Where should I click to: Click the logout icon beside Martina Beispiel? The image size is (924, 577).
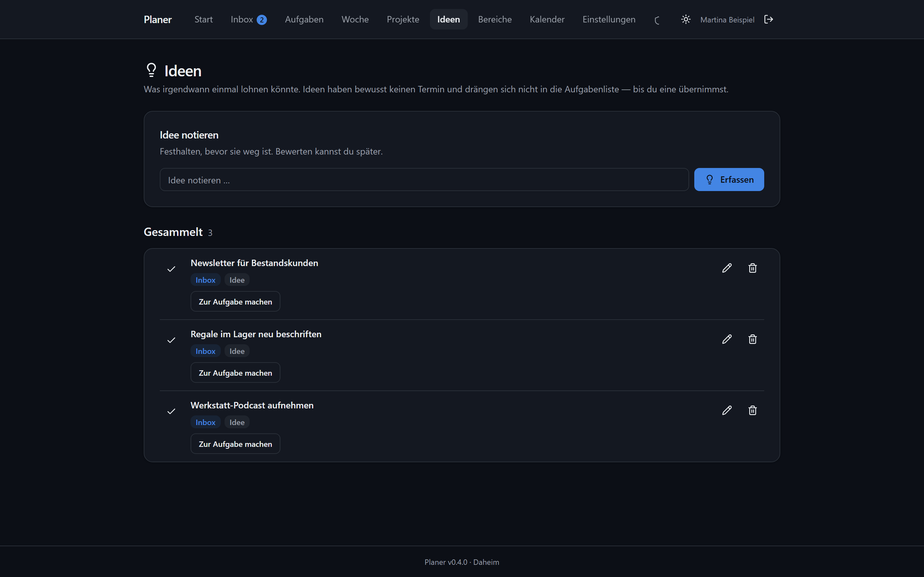point(768,20)
